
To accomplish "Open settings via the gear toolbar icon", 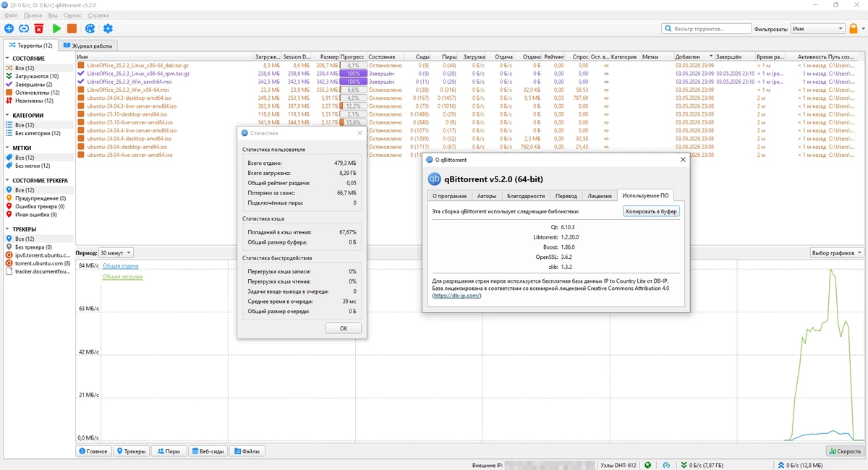I will [108, 28].
